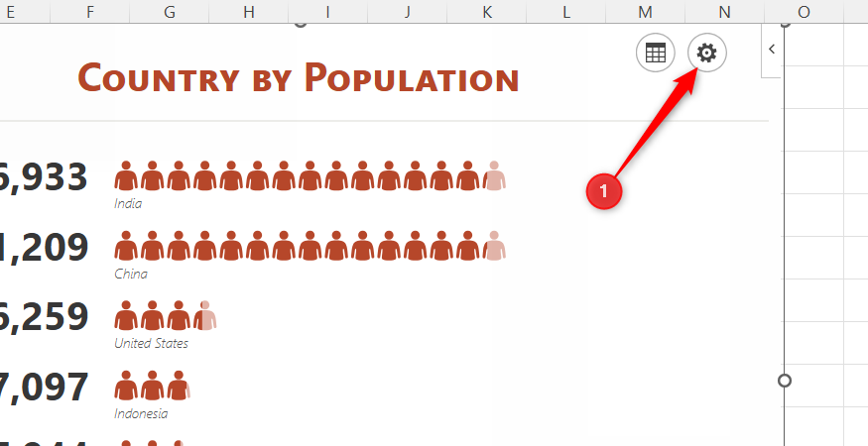868x446 pixels.
Task: Click the Indonesia label
Action: pos(141,413)
